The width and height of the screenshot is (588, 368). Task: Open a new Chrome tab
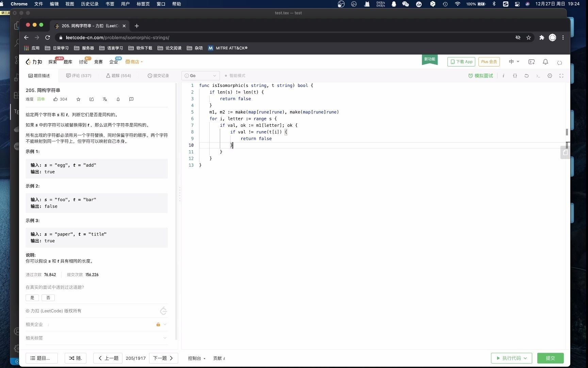pos(136,26)
